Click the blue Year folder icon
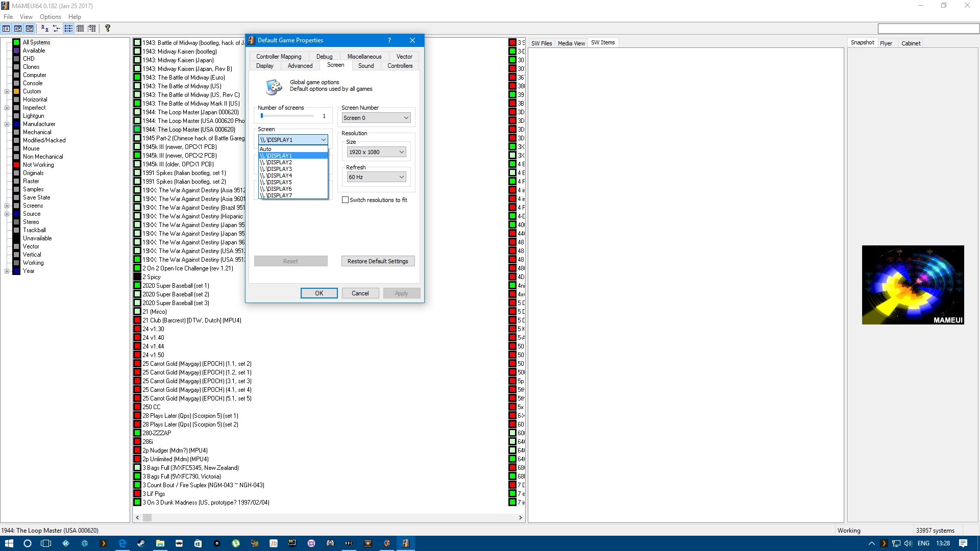The width and height of the screenshot is (980, 551). click(x=16, y=271)
